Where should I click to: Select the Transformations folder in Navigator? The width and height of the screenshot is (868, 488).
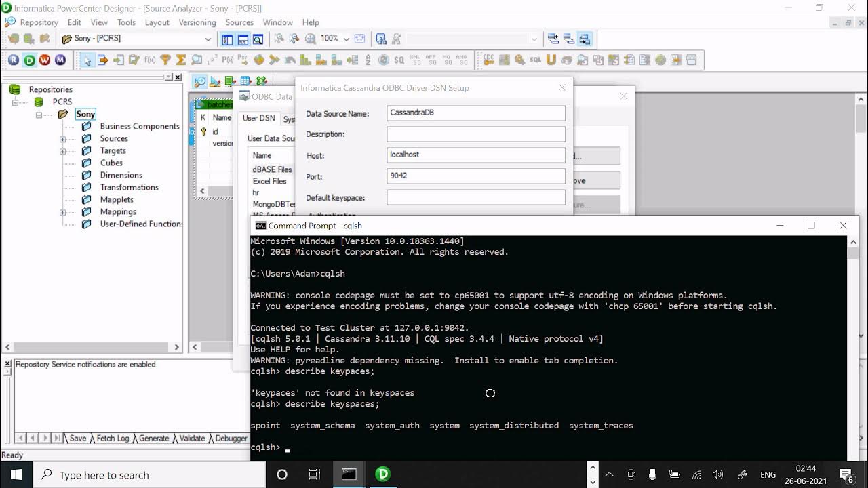coord(130,187)
